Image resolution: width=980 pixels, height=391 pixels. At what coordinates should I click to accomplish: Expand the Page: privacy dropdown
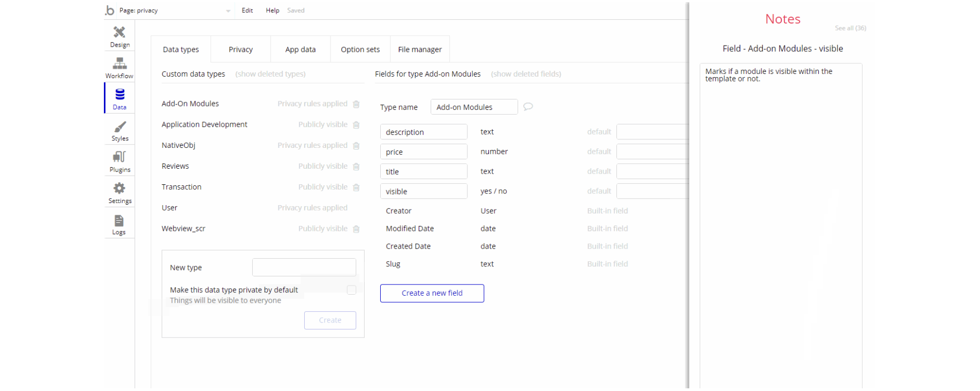pyautogui.click(x=228, y=11)
